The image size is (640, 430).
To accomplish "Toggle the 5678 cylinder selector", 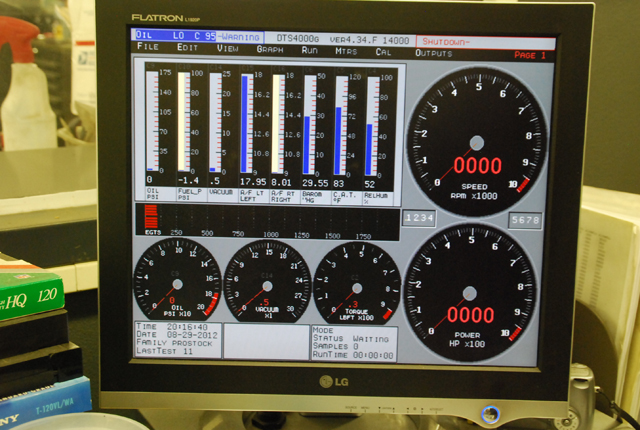I will pos(525,219).
